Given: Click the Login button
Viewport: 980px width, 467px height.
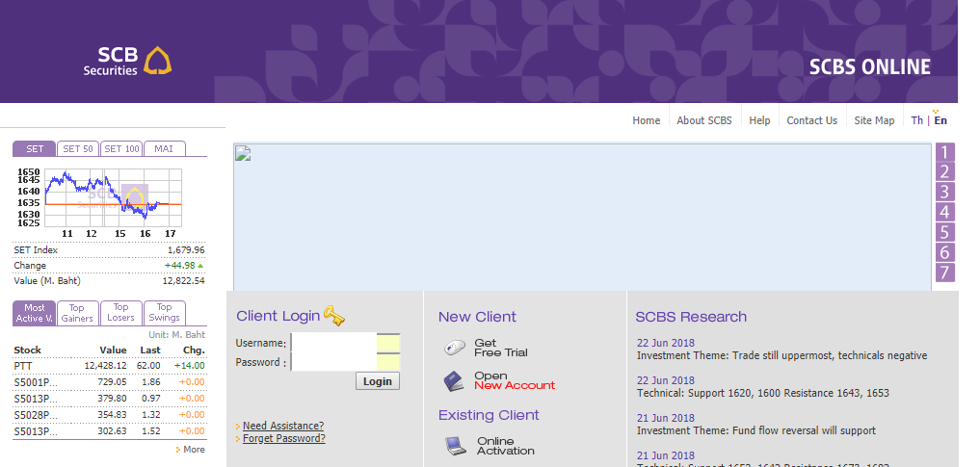Looking at the screenshot, I should coord(378,381).
